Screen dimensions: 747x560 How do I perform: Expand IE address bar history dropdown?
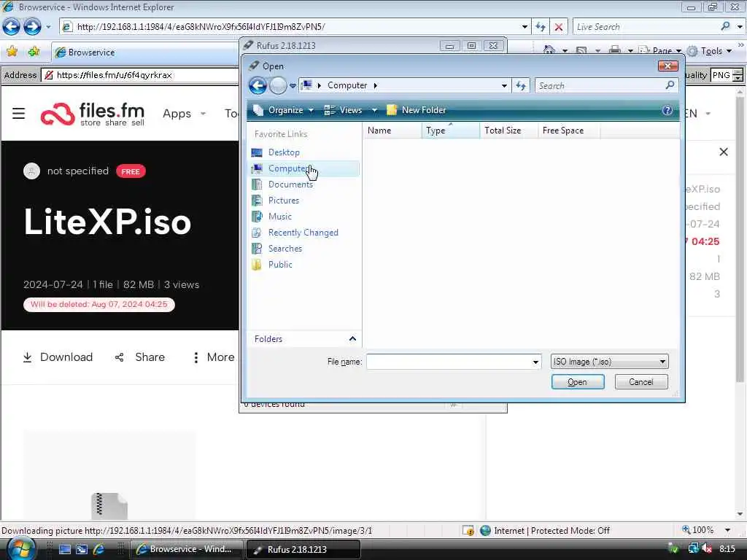(525, 27)
